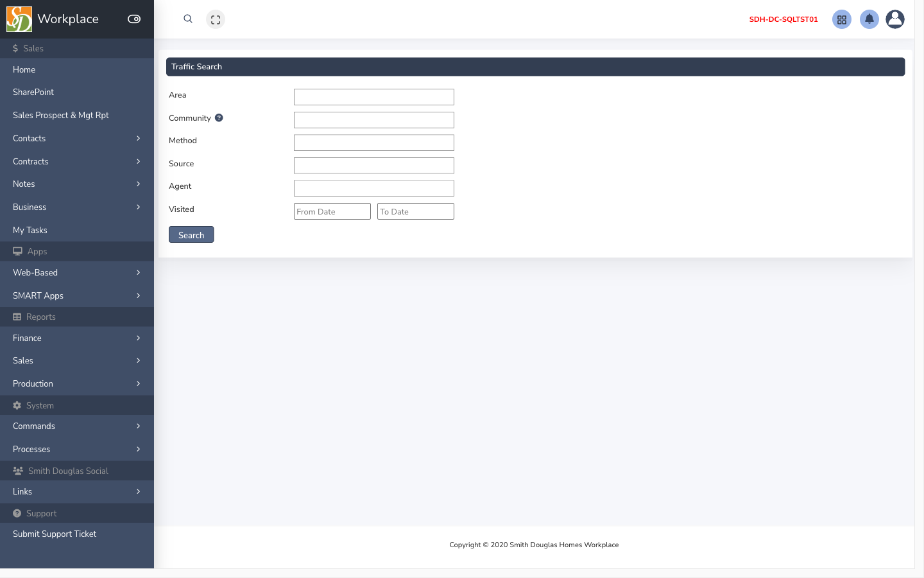Click the Traffic Search panel header
Image resolution: width=924 pixels, height=578 pixels.
tap(536, 67)
